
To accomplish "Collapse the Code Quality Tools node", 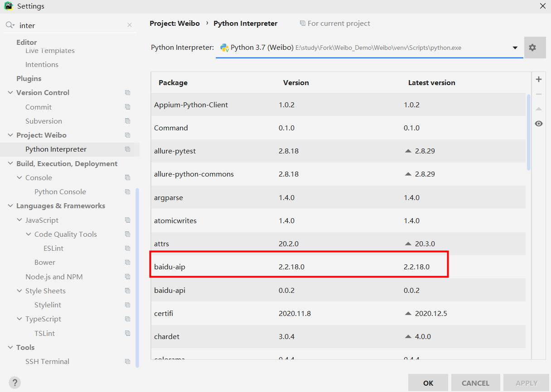I will tap(29, 234).
